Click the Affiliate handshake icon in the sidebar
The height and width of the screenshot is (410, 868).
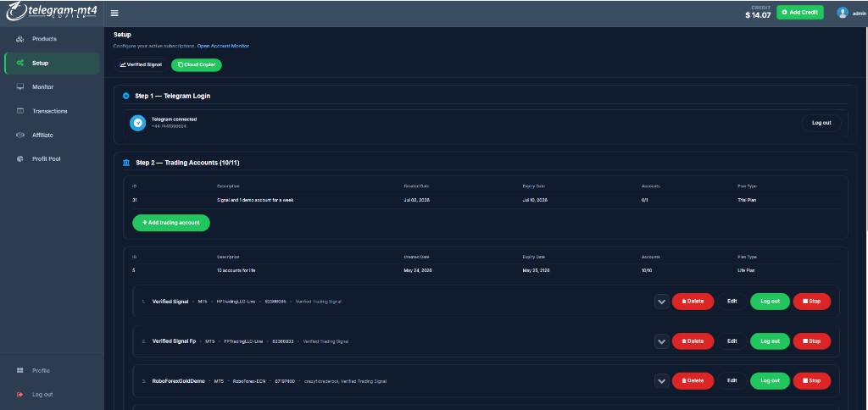20,135
